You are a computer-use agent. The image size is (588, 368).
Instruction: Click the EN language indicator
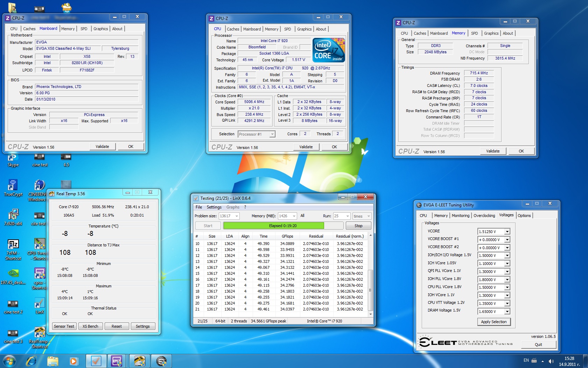coord(526,360)
